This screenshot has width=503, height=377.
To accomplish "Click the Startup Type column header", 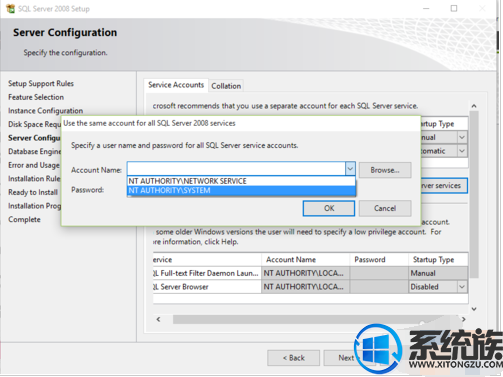I will pos(438,260).
